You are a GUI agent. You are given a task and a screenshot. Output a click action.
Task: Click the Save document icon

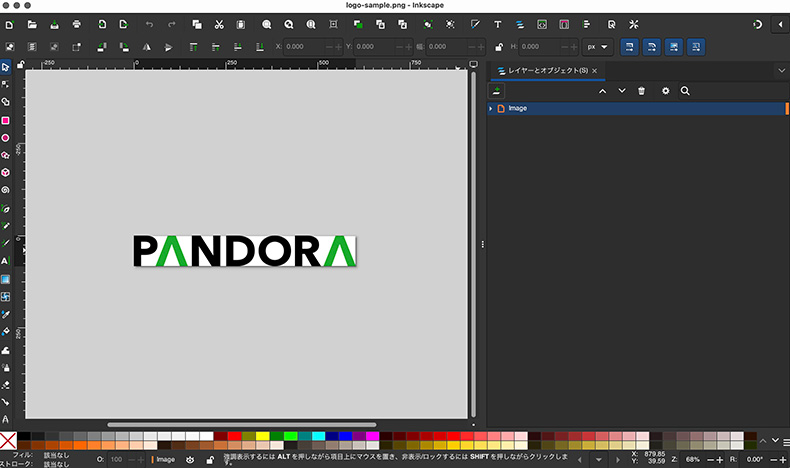(54, 25)
